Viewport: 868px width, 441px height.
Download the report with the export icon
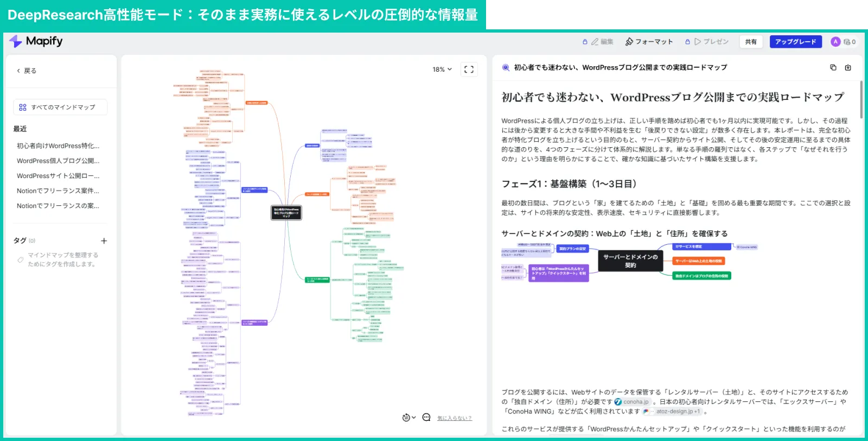click(848, 67)
